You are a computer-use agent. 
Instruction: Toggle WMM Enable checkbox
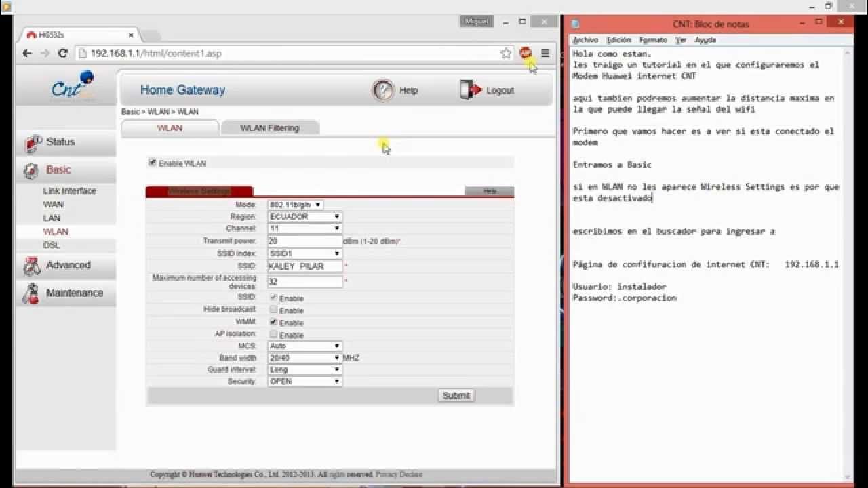click(x=273, y=322)
